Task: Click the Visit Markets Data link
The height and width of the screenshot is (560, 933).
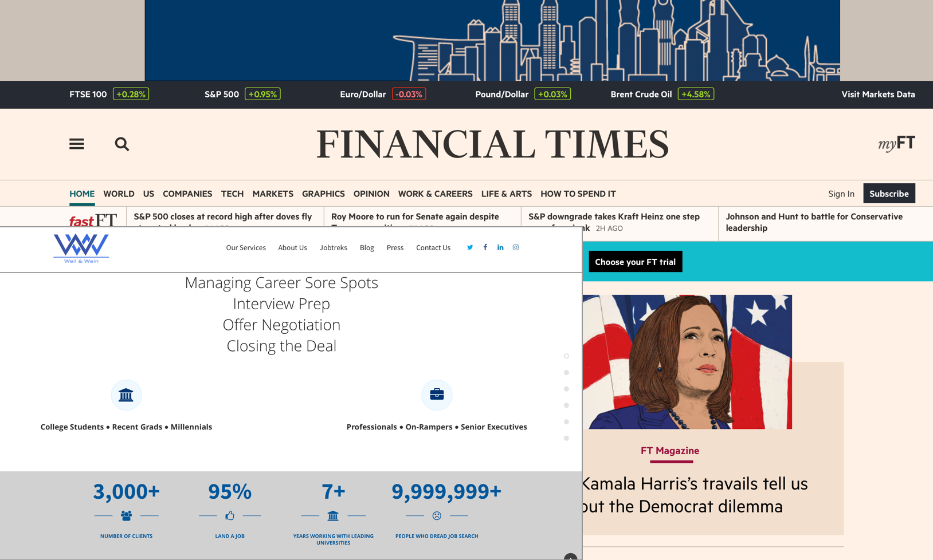Action: click(x=878, y=94)
